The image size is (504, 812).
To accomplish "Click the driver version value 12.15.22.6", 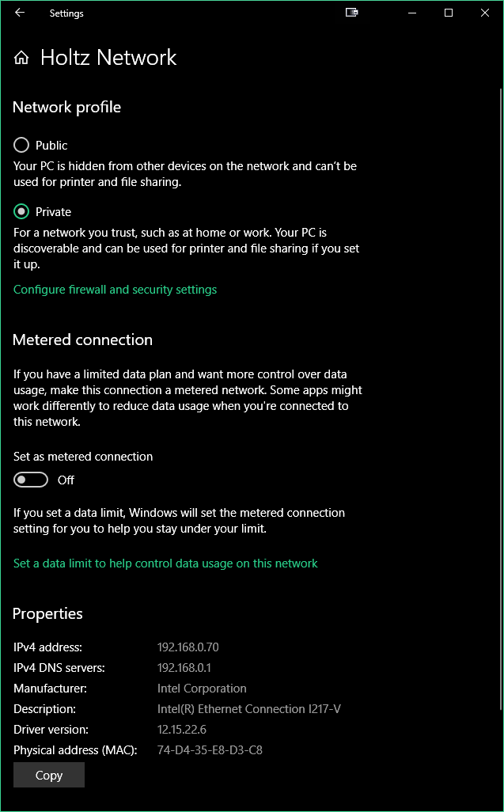I will coord(182,729).
